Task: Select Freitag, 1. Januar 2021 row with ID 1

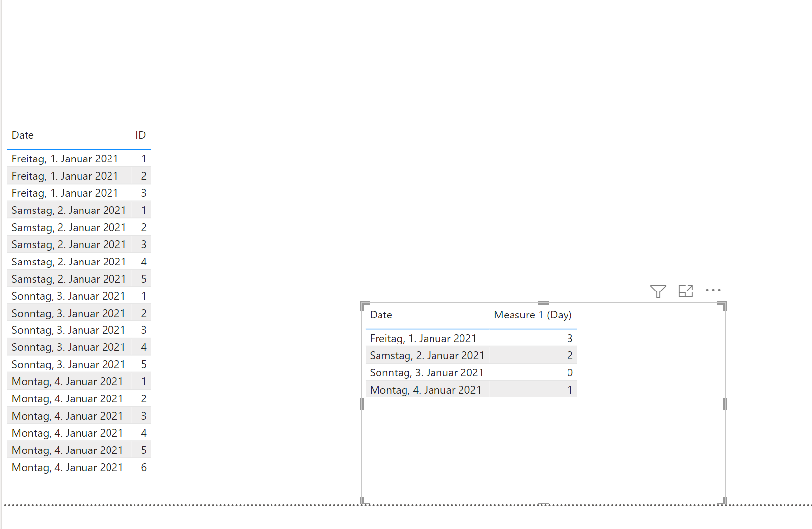Action: 79,159
